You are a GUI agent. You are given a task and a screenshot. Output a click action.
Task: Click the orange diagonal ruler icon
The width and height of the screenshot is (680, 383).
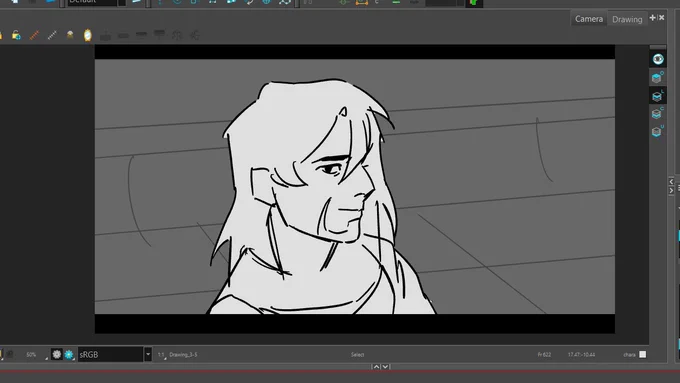click(34, 35)
